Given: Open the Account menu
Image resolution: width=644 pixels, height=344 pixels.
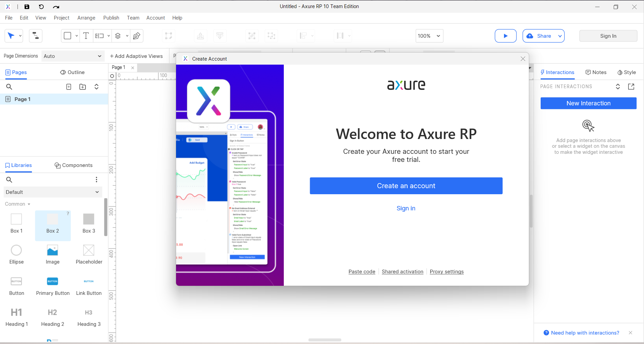Looking at the screenshot, I should tap(156, 18).
